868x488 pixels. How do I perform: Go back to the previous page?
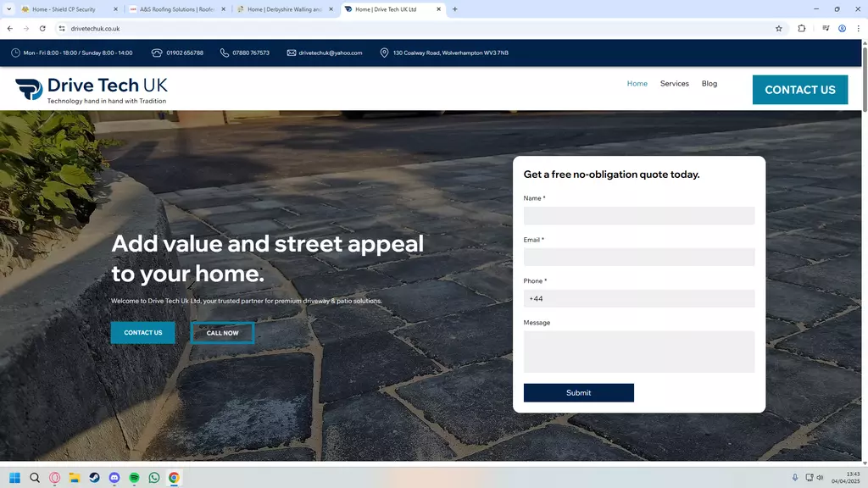click(10, 29)
